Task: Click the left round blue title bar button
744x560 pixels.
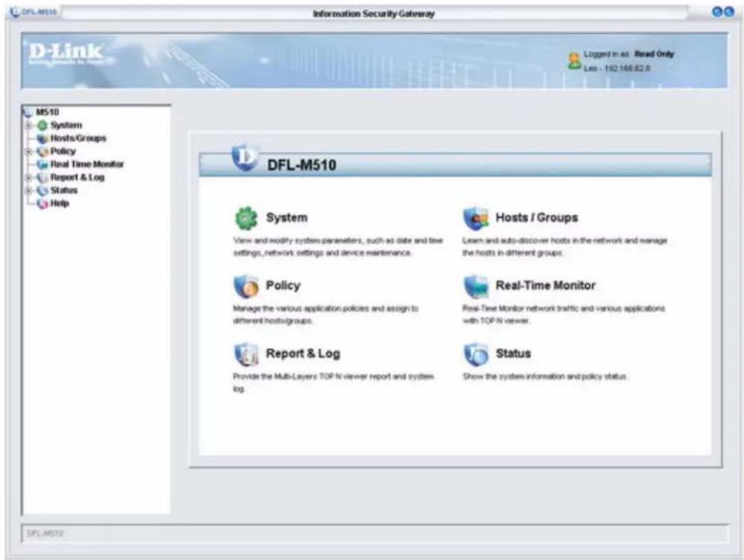Action: [x=717, y=13]
